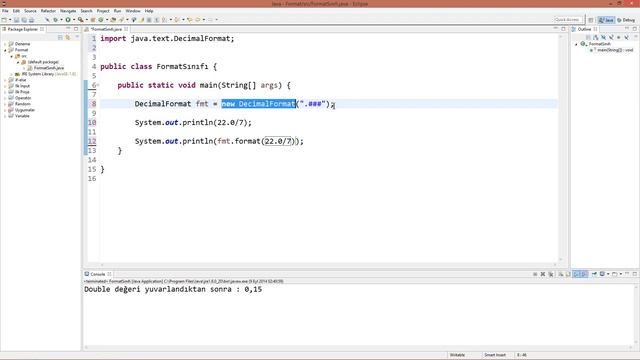Viewport: 640px width, 360px height.
Task: Toggle Show Console on error output
Action: pyautogui.click(x=584, y=274)
